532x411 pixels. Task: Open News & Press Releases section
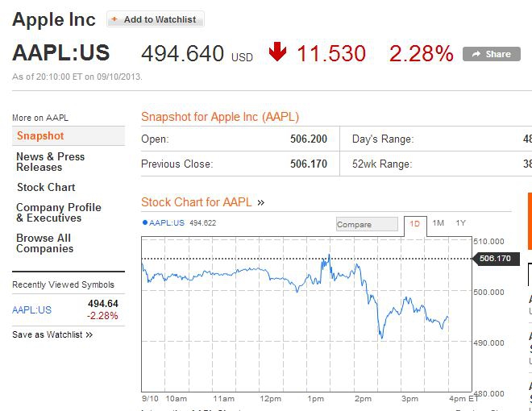[50, 162]
